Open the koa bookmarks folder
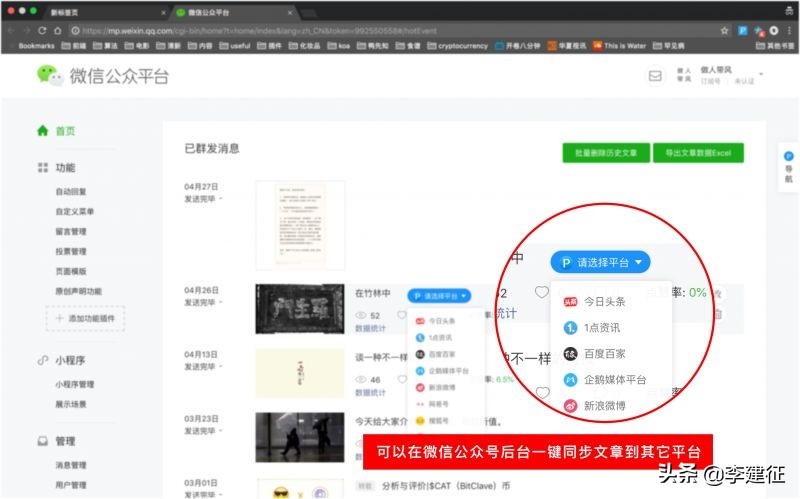Viewport: 800px width, 499px height. tap(339, 46)
